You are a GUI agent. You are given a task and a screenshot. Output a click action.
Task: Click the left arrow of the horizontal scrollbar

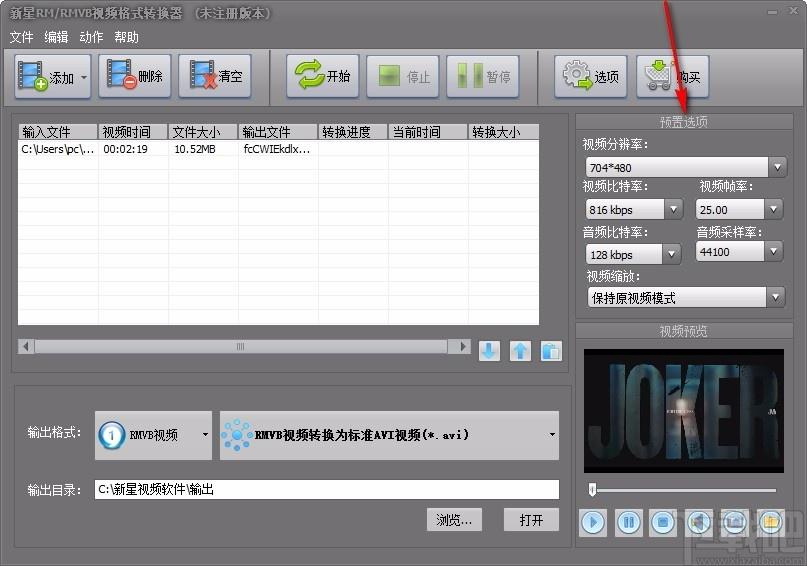point(26,346)
